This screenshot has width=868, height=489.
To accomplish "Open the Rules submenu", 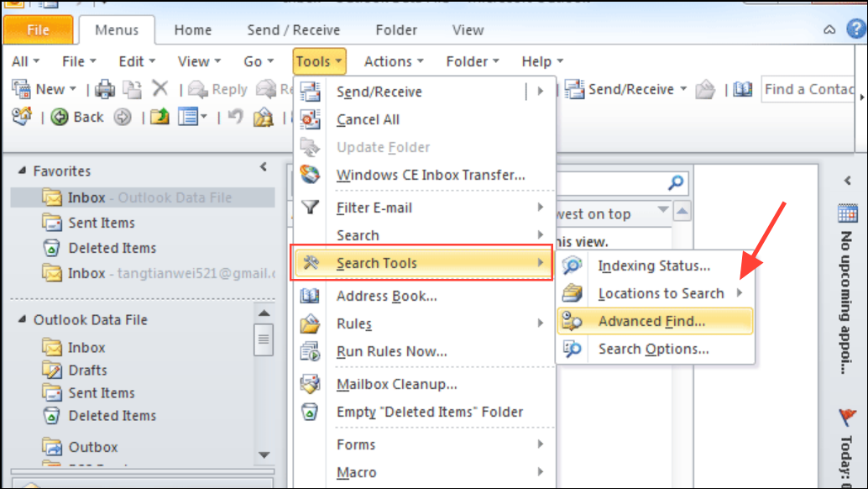I will tap(422, 323).
